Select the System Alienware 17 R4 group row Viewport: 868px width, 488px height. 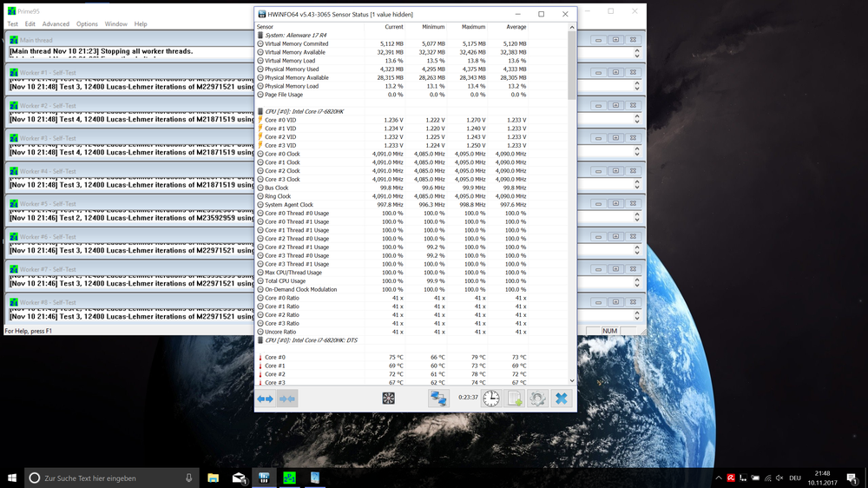pos(296,36)
